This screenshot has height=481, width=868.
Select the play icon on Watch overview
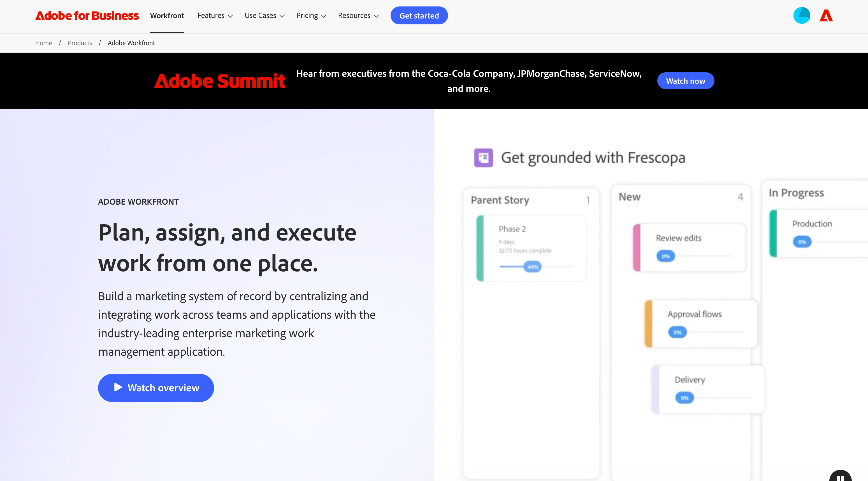[x=118, y=388]
